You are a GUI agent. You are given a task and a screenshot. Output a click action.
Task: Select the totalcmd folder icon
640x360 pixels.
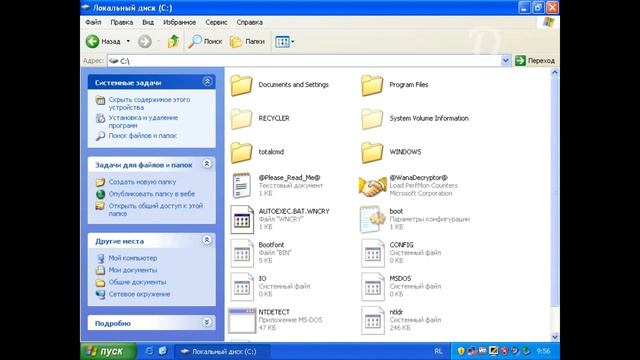coord(241,152)
